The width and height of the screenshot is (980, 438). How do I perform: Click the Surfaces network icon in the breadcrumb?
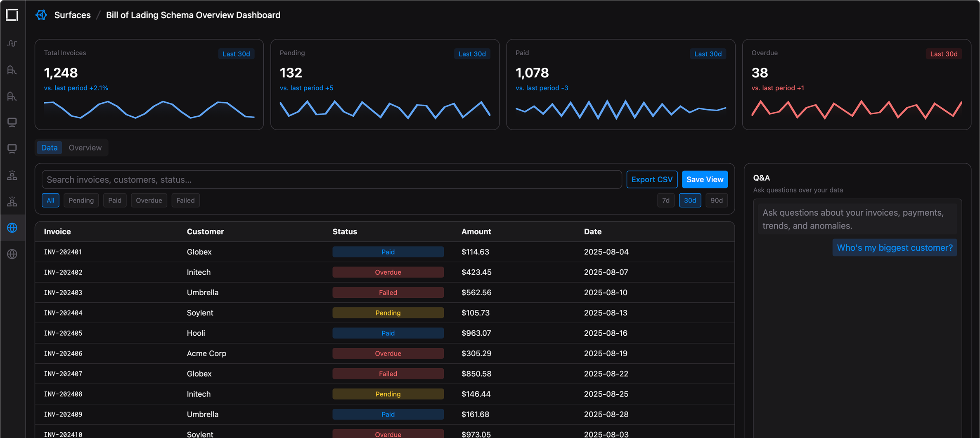coord(41,15)
